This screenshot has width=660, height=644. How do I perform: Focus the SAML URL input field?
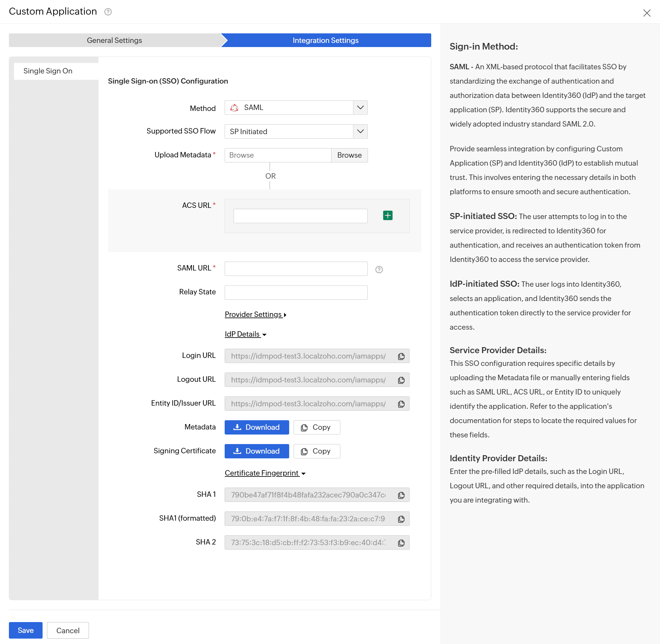[296, 269]
